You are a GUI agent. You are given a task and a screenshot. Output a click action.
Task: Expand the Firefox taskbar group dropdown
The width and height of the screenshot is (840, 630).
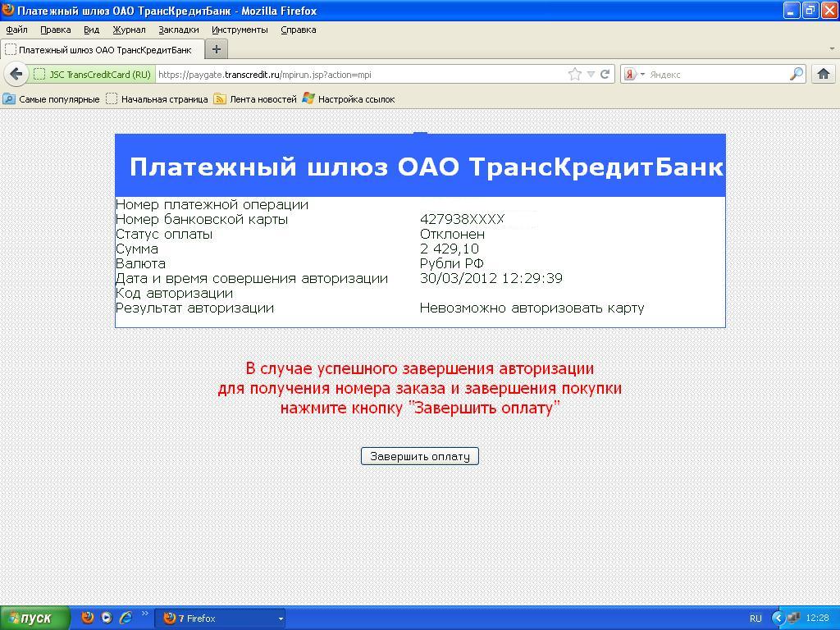click(281, 619)
